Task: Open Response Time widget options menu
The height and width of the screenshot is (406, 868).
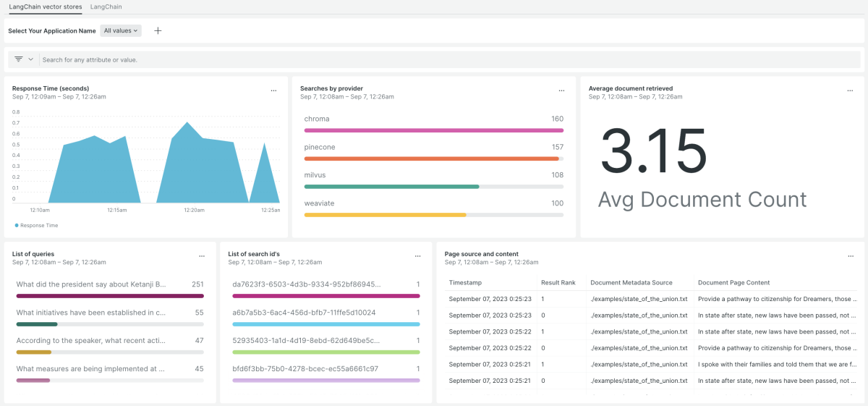Action: coord(273,90)
